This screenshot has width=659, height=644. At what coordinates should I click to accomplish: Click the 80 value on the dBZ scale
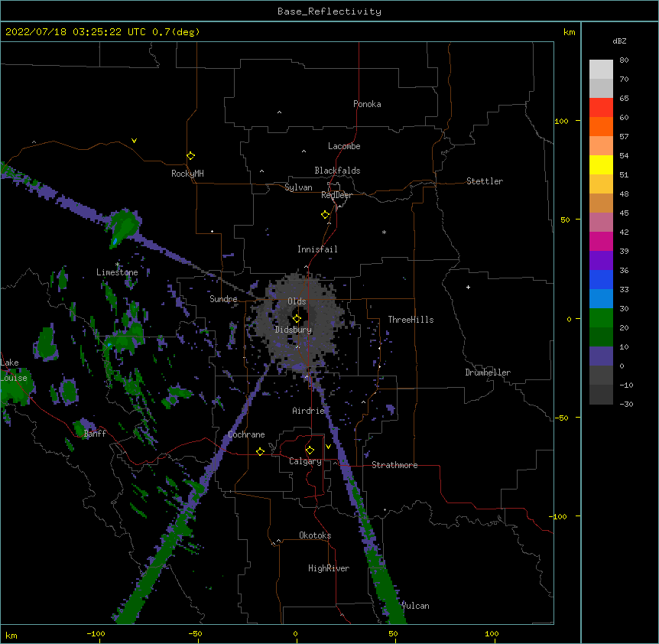pos(624,60)
